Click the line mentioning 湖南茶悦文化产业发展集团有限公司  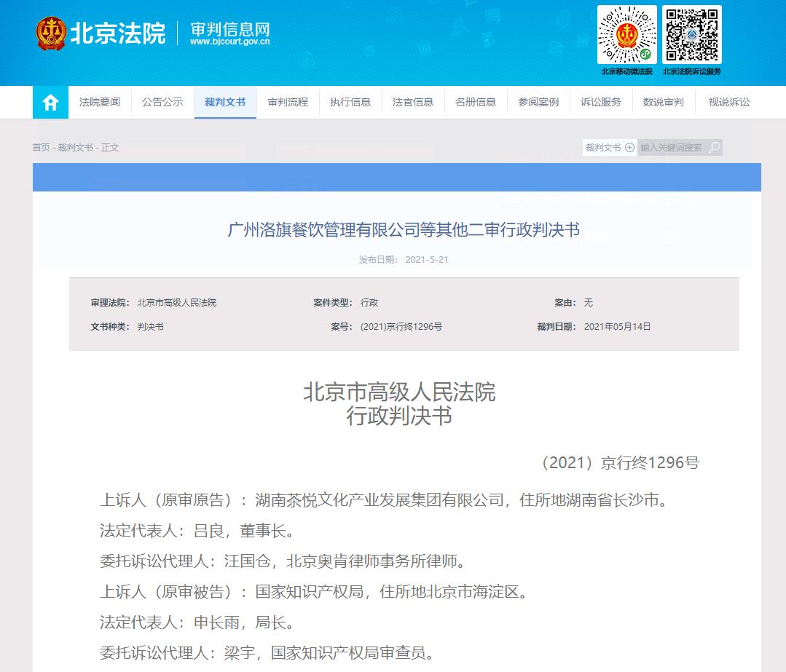[x=384, y=500]
